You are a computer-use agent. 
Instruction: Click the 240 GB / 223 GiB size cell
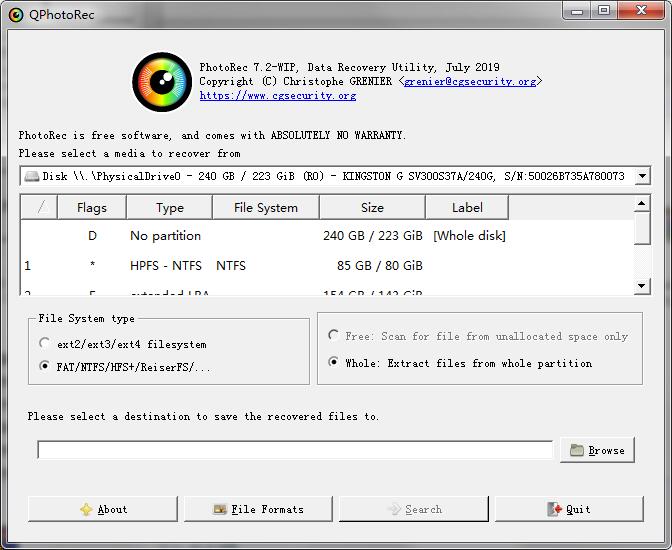pos(372,235)
